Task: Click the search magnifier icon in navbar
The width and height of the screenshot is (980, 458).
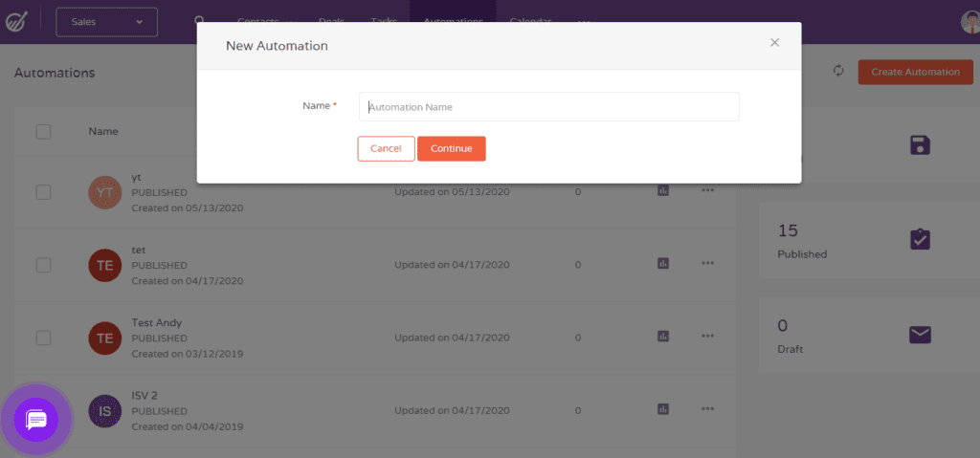Action: [200, 21]
